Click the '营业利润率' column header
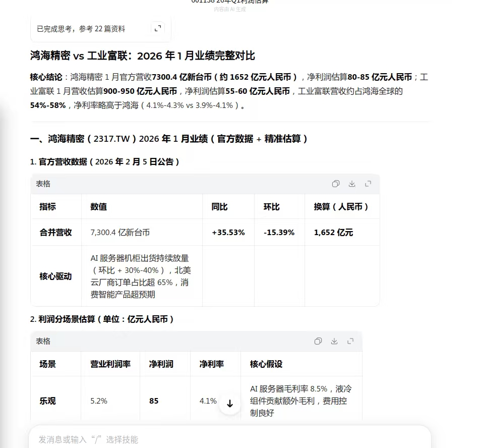 pyautogui.click(x=110, y=364)
